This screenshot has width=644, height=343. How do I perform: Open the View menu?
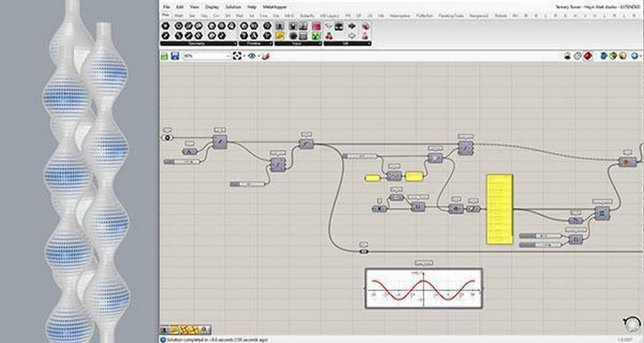(x=194, y=7)
